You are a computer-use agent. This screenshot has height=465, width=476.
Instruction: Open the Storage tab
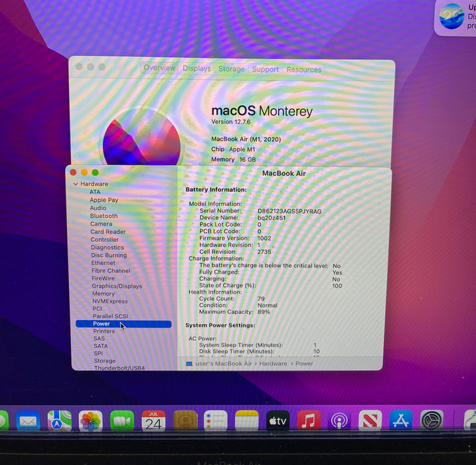(x=231, y=69)
